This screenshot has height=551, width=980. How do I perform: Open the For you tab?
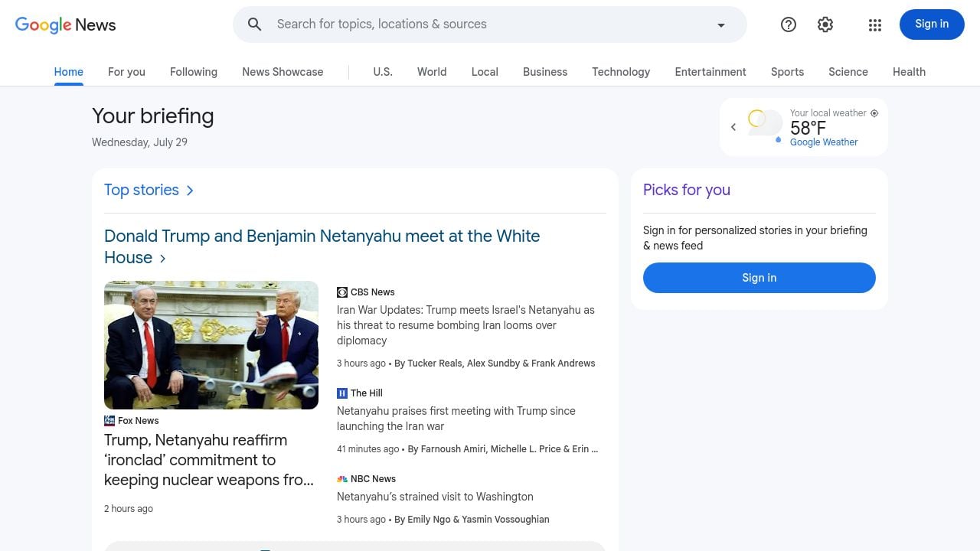point(126,72)
